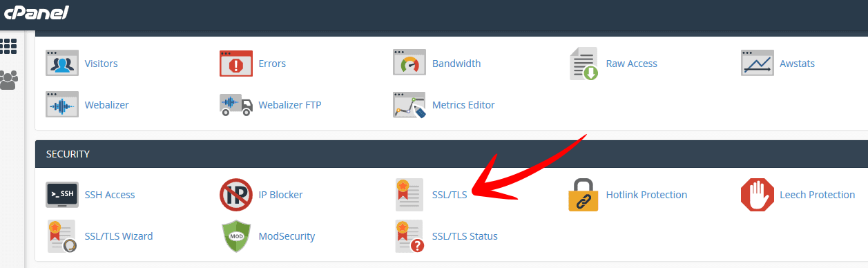The width and height of the screenshot is (868, 268).
Task: Click the SSL/TLS Status icon
Action: point(409,236)
